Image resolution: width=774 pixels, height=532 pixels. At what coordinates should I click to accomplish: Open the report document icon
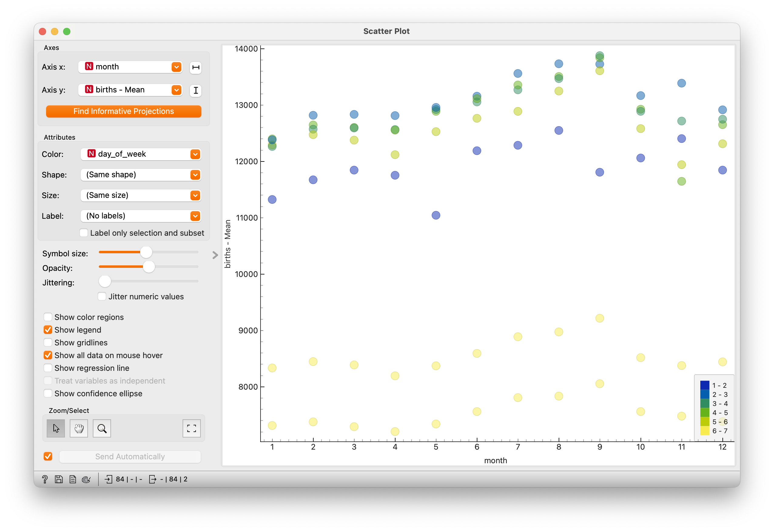pos(72,479)
